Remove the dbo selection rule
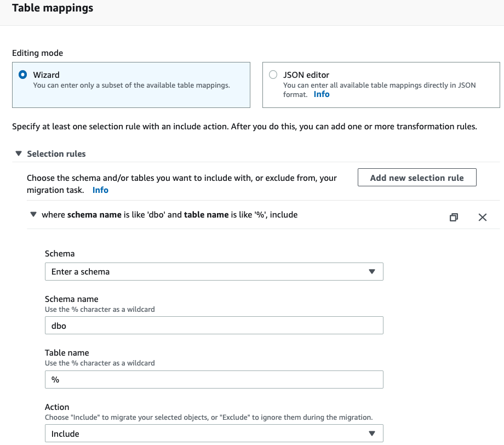The height and width of the screenshot is (445, 504). pyautogui.click(x=482, y=217)
